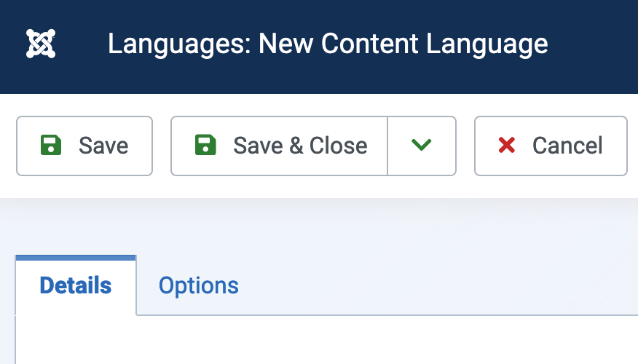This screenshot has height=364, width=638.
Task: Click the white toolbar area between buttons
Action: pos(162,146)
